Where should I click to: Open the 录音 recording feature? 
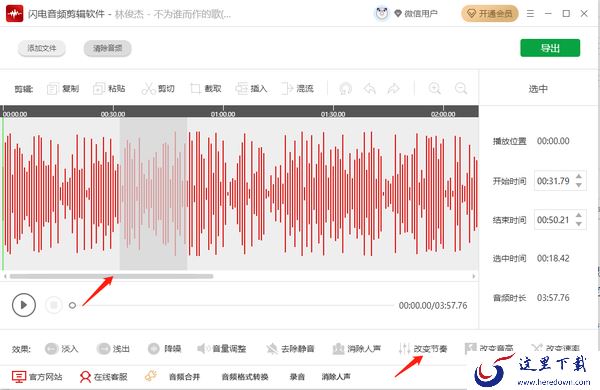297,377
